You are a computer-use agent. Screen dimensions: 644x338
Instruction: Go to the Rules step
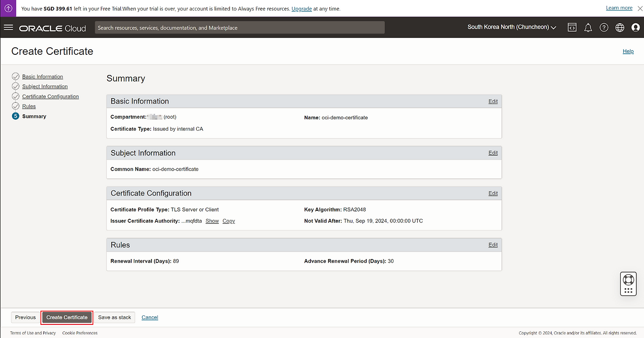(x=29, y=106)
